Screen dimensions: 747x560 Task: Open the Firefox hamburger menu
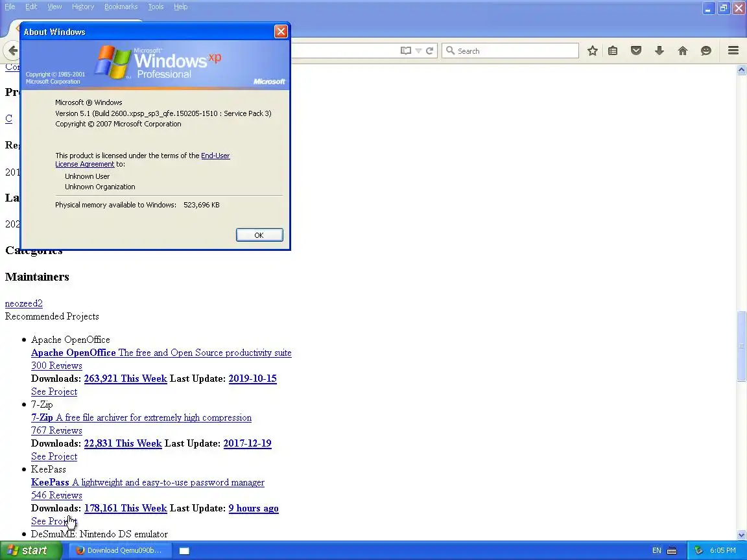733,51
